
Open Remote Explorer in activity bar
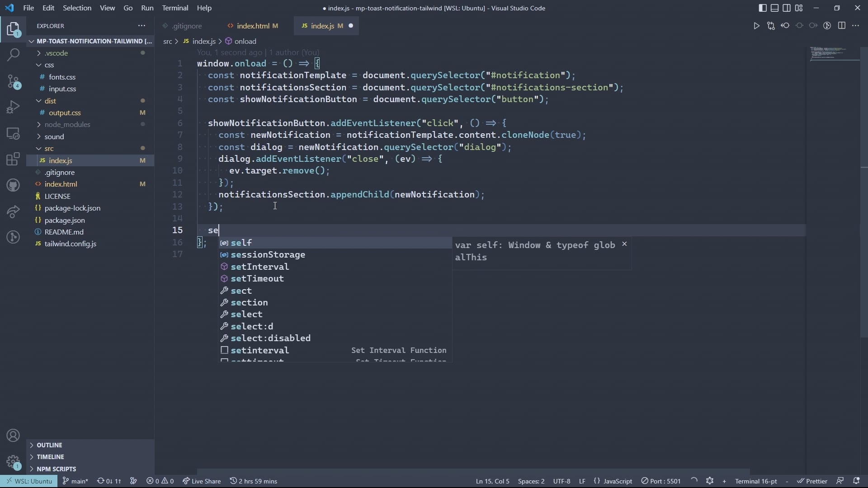(x=13, y=133)
